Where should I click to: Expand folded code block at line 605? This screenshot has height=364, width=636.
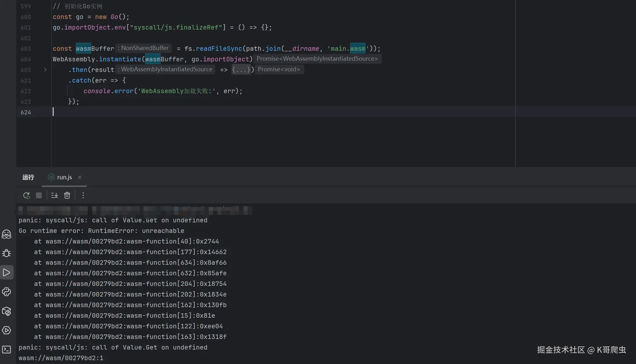(x=45, y=70)
